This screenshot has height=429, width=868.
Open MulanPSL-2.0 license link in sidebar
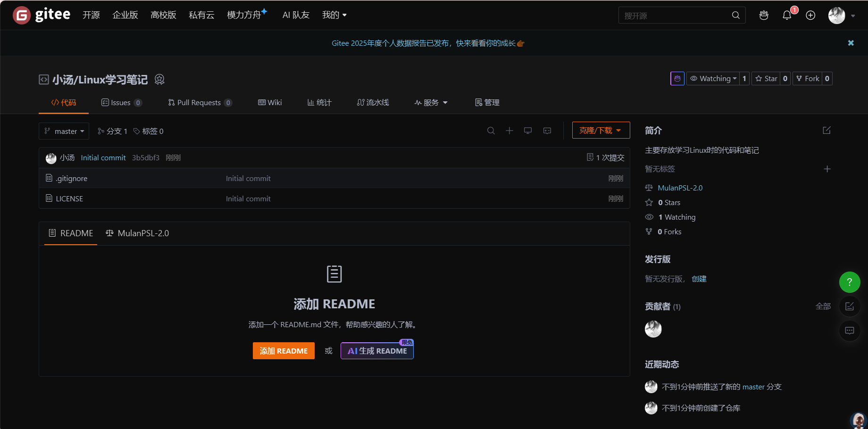click(x=680, y=188)
